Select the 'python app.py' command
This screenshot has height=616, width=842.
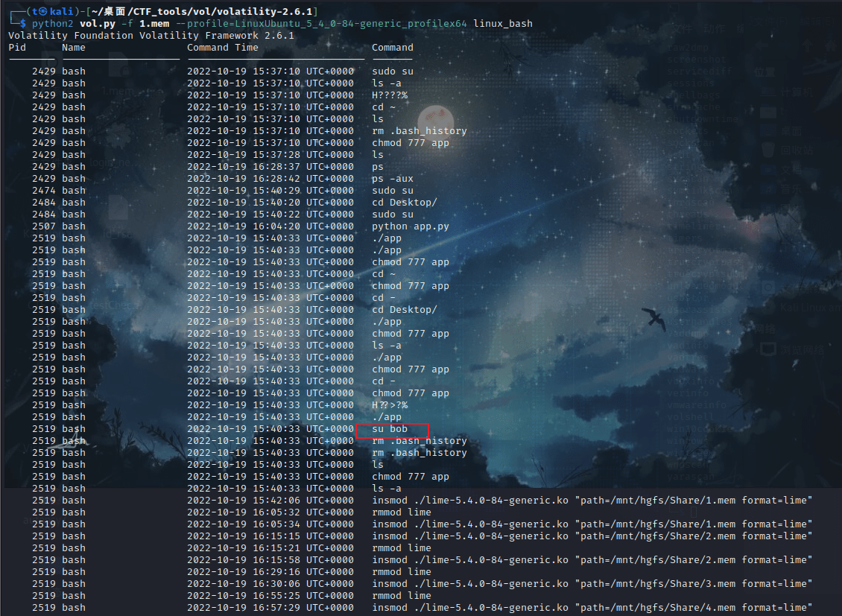(x=411, y=226)
